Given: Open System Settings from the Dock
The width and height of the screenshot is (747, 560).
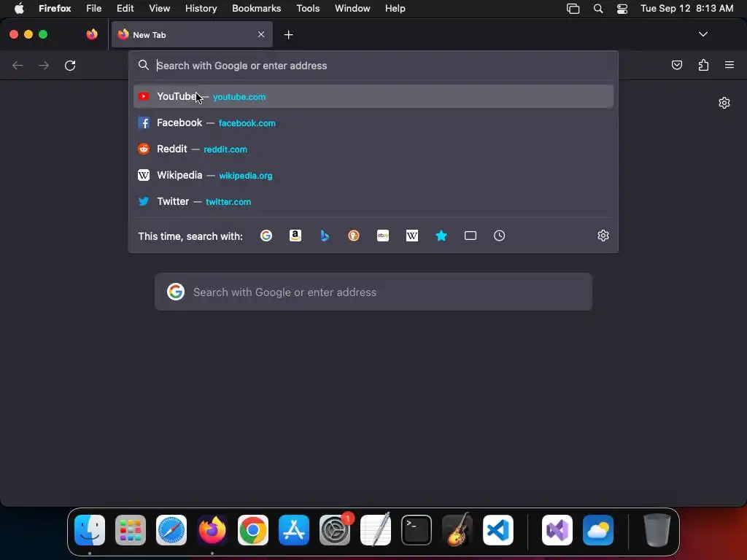Looking at the screenshot, I should [335, 530].
